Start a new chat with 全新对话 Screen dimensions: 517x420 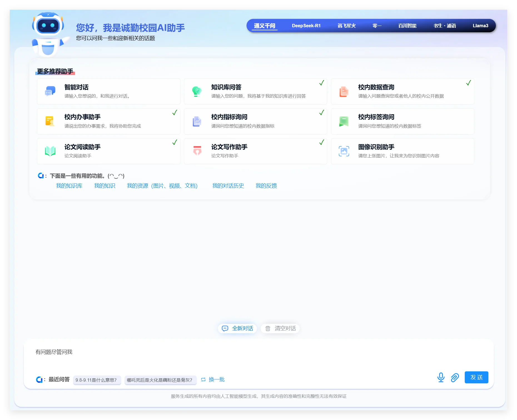[x=237, y=328]
